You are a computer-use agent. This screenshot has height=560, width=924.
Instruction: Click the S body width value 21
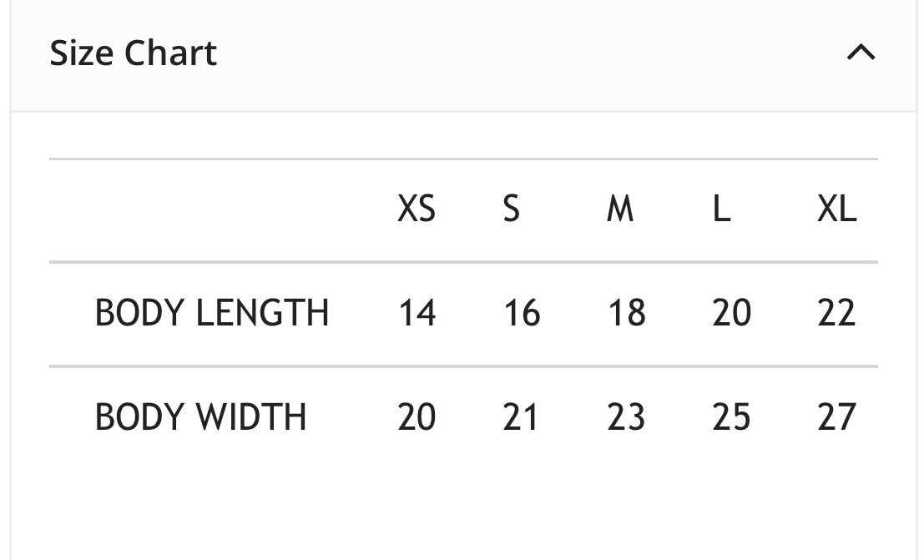[521, 416]
